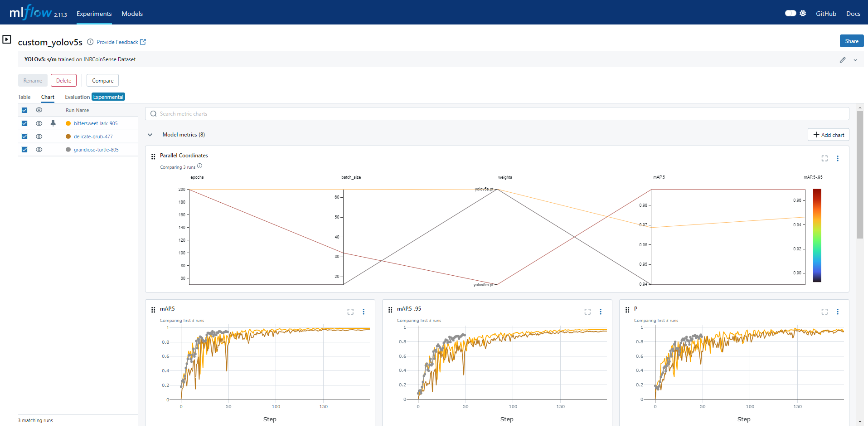Screen dimensions: 868x429
Task: Collapse the Model metrics section
Action: point(150,135)
